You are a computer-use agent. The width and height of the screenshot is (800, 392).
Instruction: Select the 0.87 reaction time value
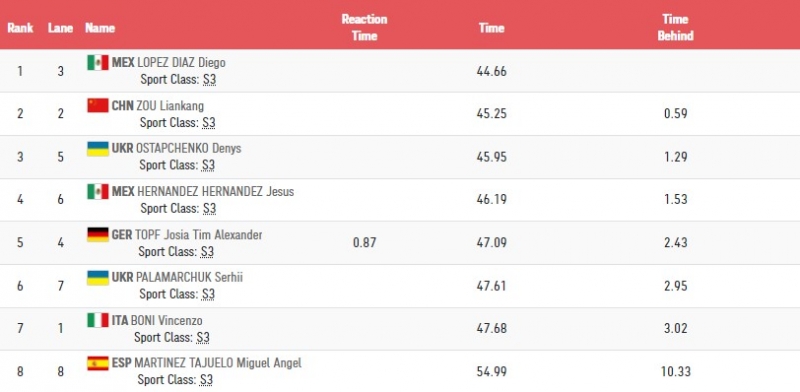pos(364,242)
